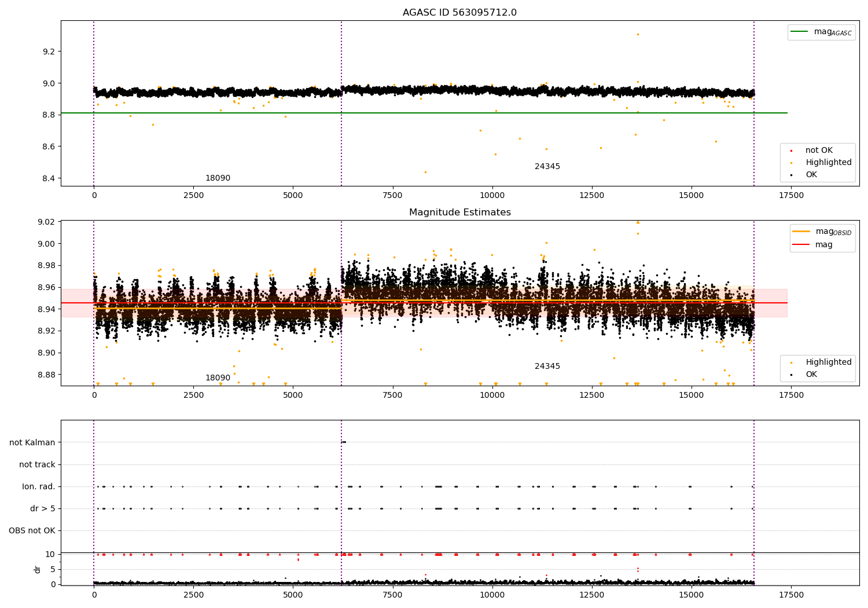Viewport: 868px width, 608px height.
Task: Click the "9.02" y-axis tick label
Action: pyautogui.click(x=46, y=222)
